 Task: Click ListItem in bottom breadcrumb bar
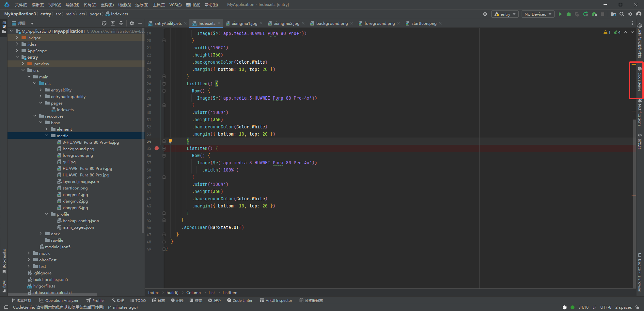tap(230, 293)
